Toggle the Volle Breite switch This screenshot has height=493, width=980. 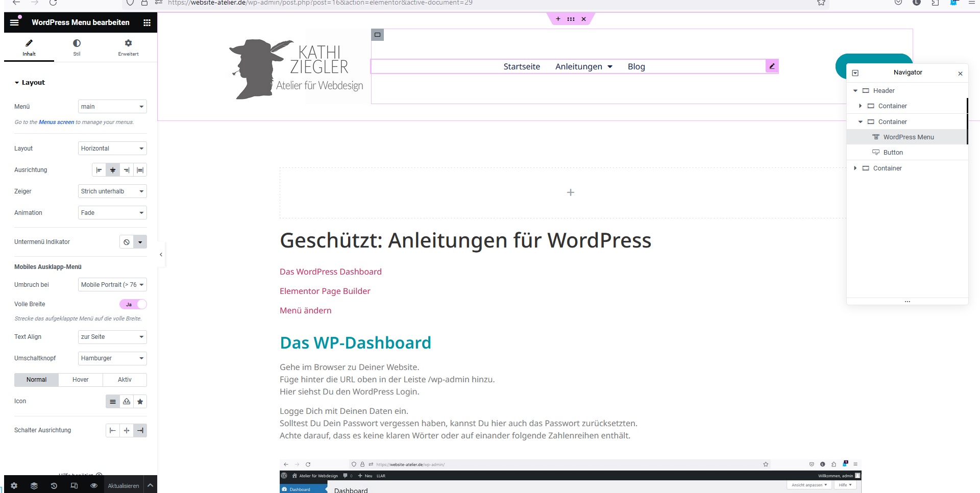tap(133, 304)
